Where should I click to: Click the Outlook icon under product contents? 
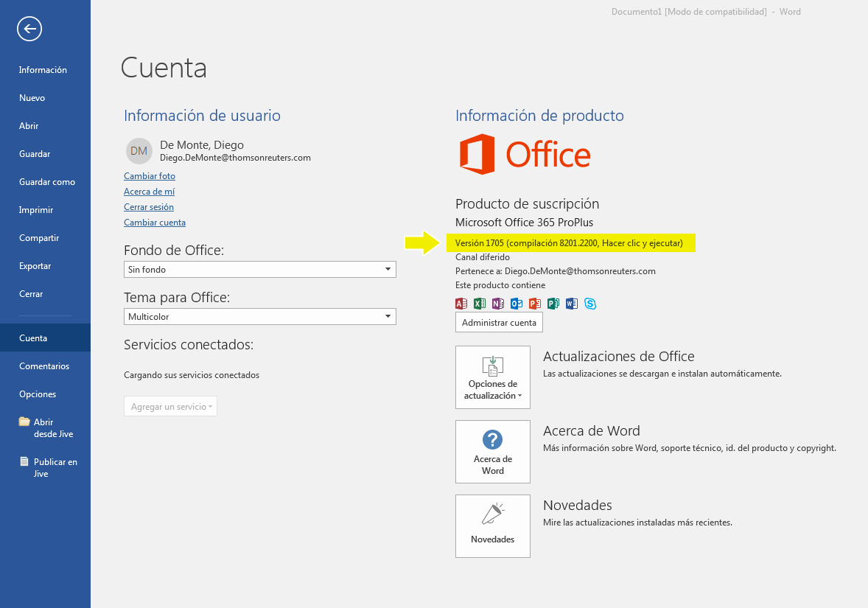[517, 303]
